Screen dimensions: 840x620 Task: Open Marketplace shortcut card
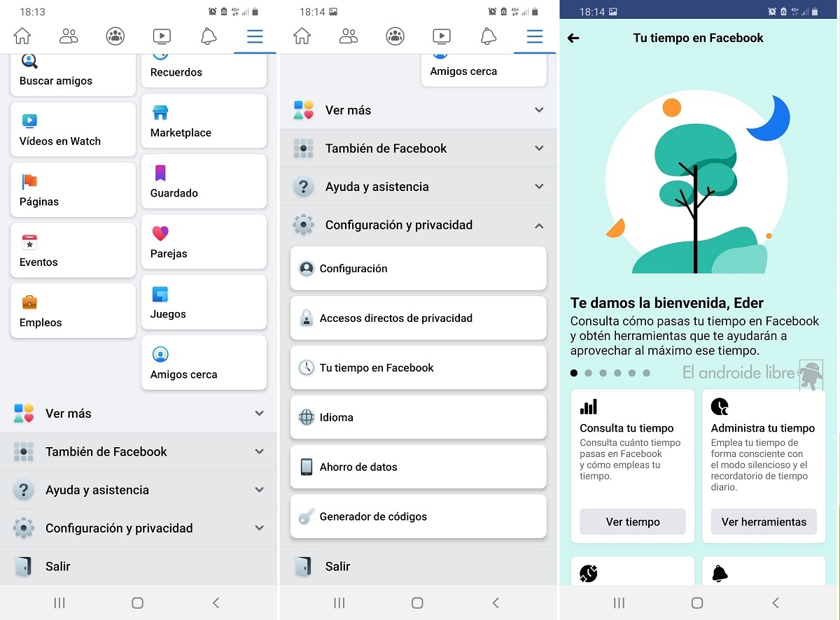click(204, 121)
